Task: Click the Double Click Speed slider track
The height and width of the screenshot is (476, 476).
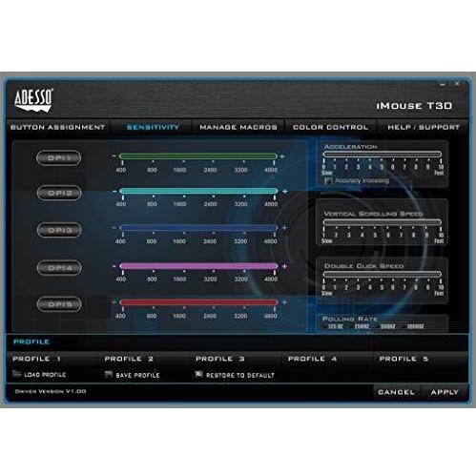Action: 383,274
